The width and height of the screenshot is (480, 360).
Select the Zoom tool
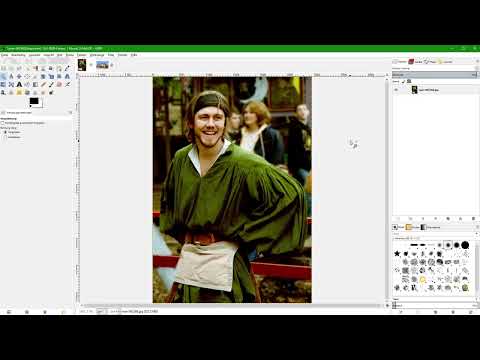(3, 76)
